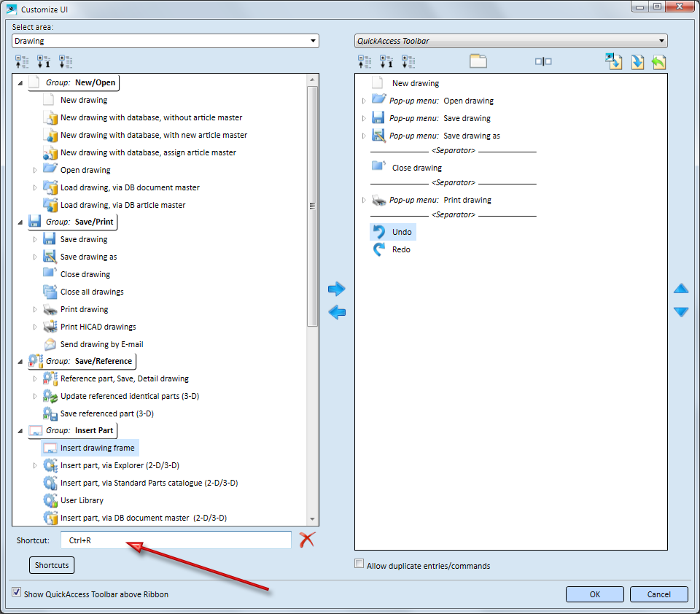Screen dimensions: 700x614
Task: Click the Send drawing by E-mail envelope icon
Action: 50,344
